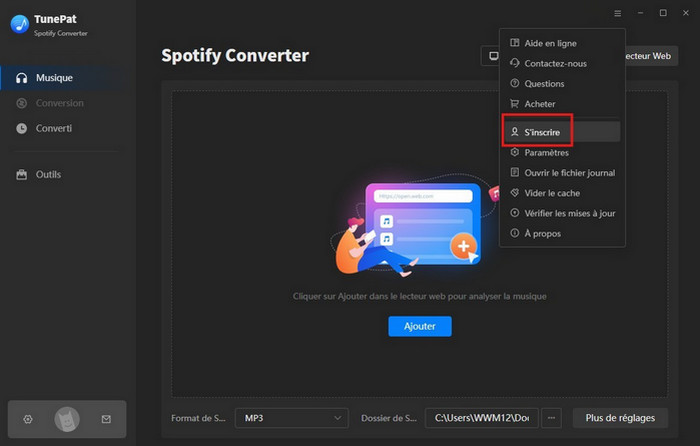Image resolution: width=700 pixels, height=446 pixels.
Task: Minimize the TunePat window
Action: click(x=640, y=13)
